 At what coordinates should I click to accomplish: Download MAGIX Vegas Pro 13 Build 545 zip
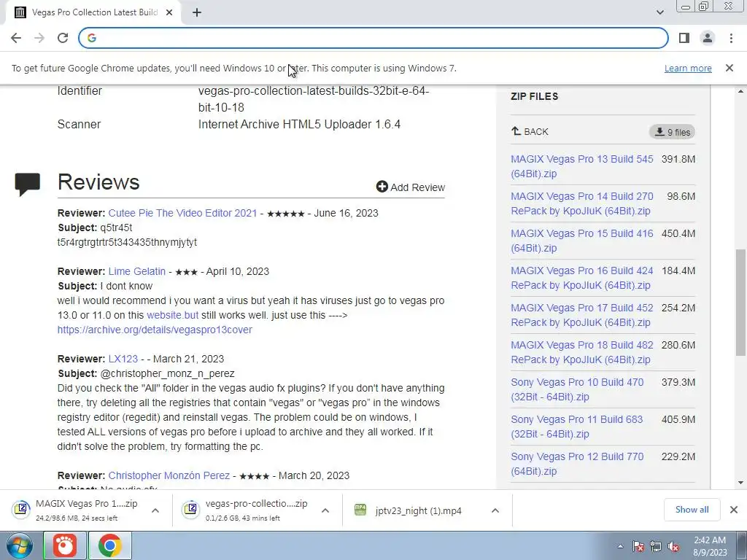(581, 166)
